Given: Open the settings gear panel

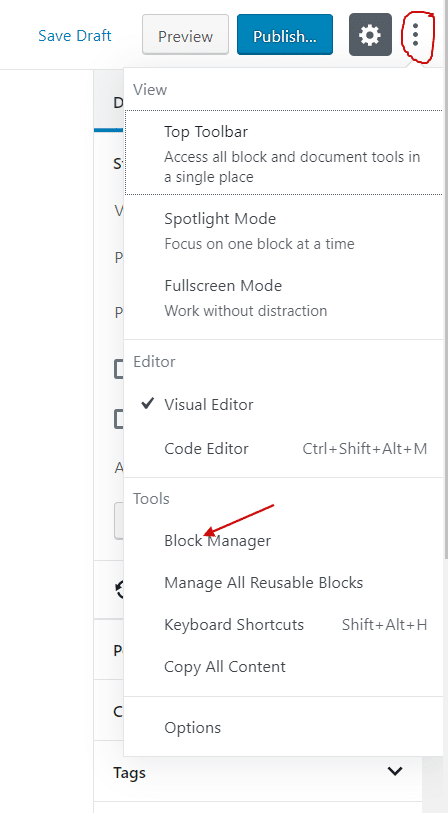Looking at the screenshot, I should point(370,35).
